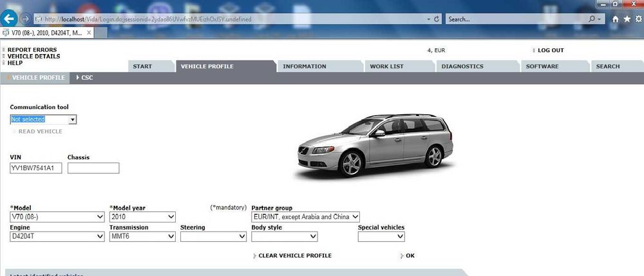Click the Volvo V70 car image
The height and width of the screenshot is (276, 644).
pos(375,145)
